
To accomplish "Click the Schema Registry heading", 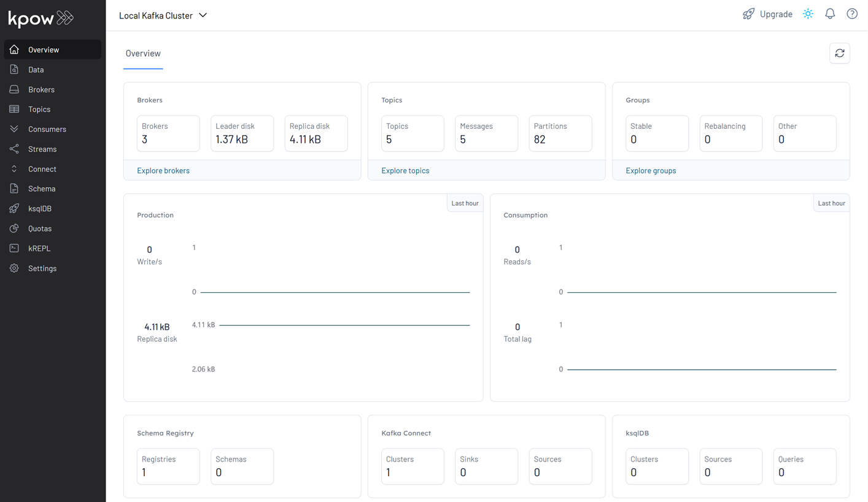I will [165, 433].
